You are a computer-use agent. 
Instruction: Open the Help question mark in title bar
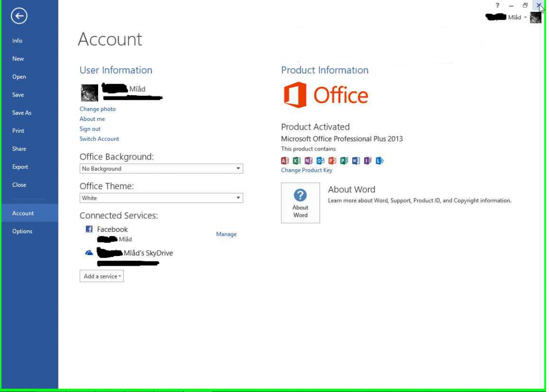pyautogui.click(x=498, y=5)
